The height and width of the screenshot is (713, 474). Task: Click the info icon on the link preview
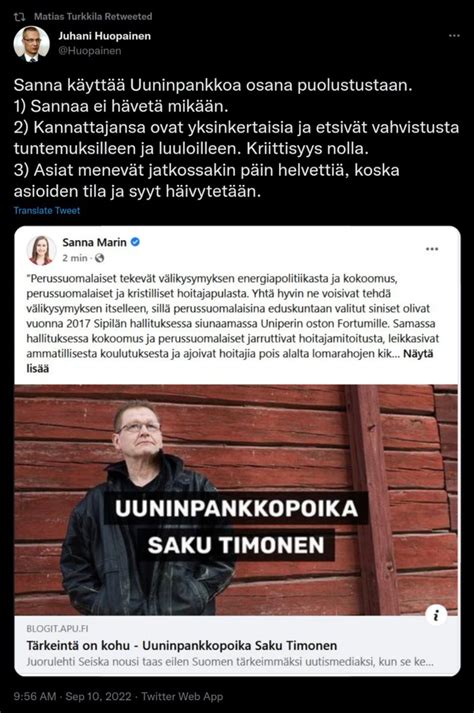click(436, 616)
